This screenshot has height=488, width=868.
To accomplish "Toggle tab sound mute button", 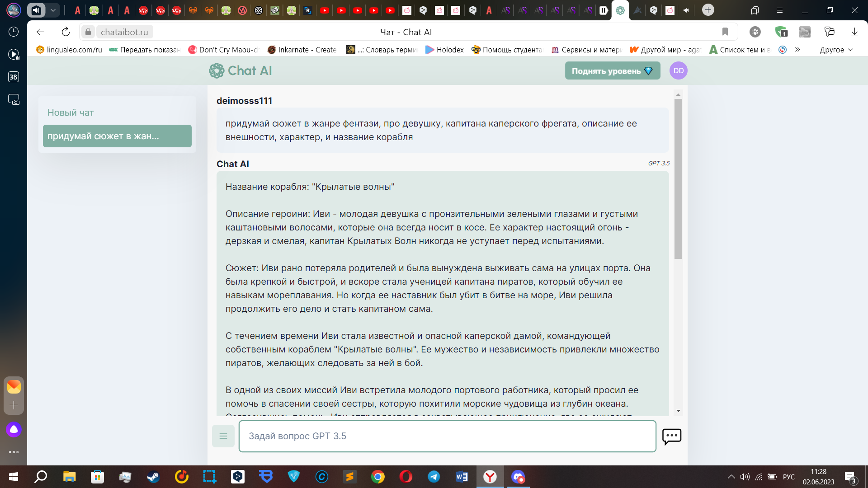I will [36, 10].
